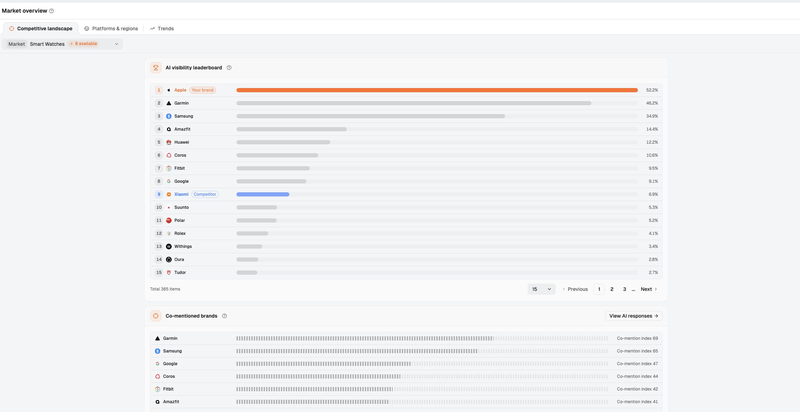Click the Fitbit logo in leaderboard row 7
This screenshot has width=800, height=412.
169,168
